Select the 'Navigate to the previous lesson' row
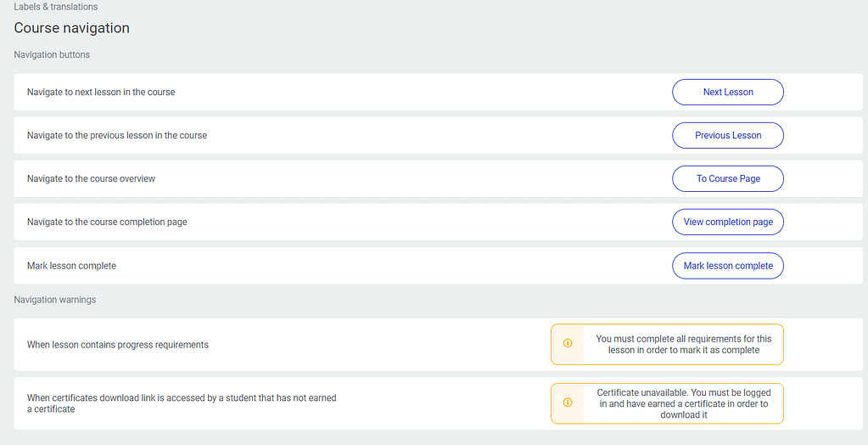This screenshot has width=868, height=445. tap(438, 135)
